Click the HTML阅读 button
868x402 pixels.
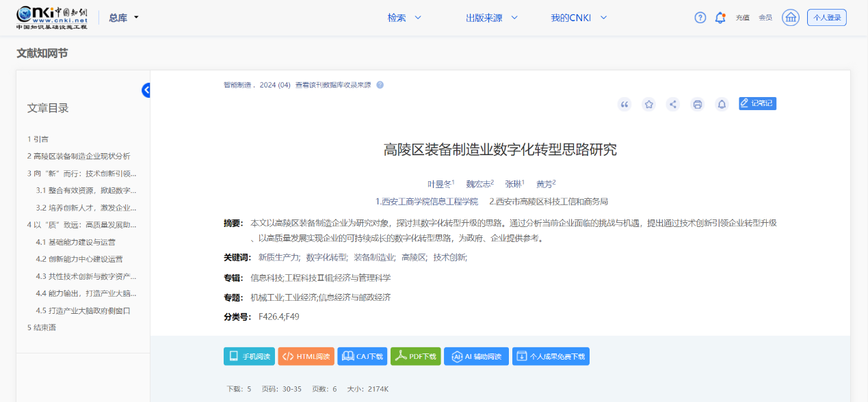(x=306, y=356)
